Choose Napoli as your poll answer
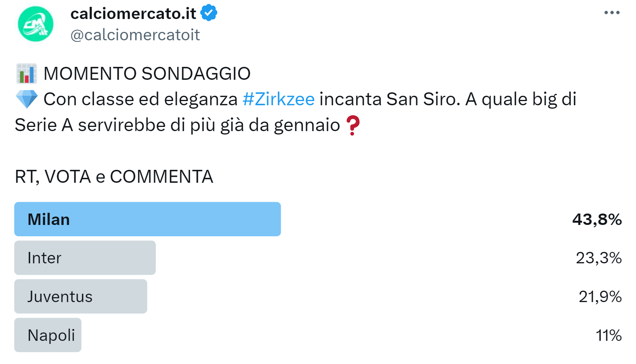 tap(47, 335)
